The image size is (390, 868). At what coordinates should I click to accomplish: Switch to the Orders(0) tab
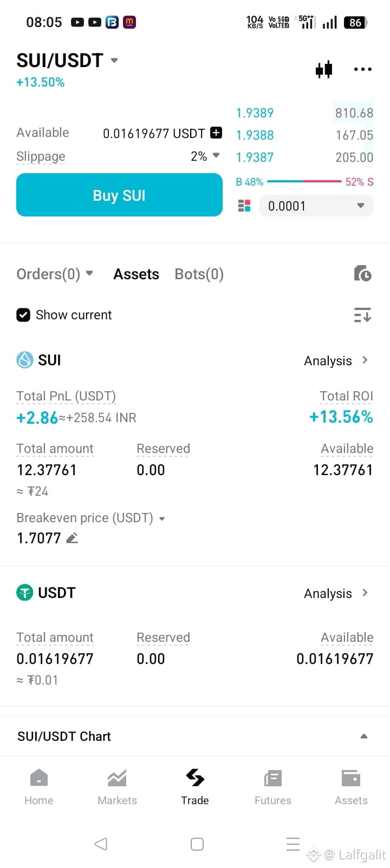55,274
